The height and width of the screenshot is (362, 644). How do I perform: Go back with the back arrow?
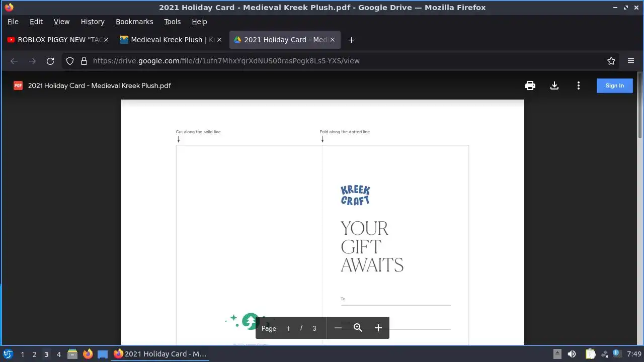[x=14, y=61]
